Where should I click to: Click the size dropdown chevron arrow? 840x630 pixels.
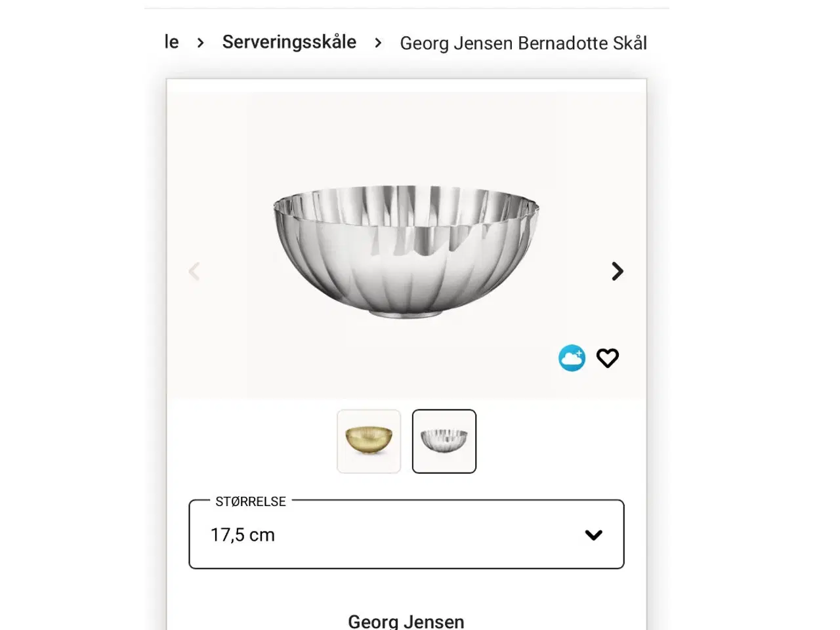click(x=594, y=534)
